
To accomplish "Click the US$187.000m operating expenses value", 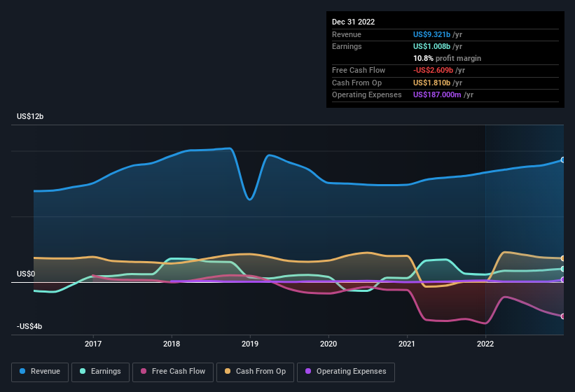I will [x=437, y=95].
